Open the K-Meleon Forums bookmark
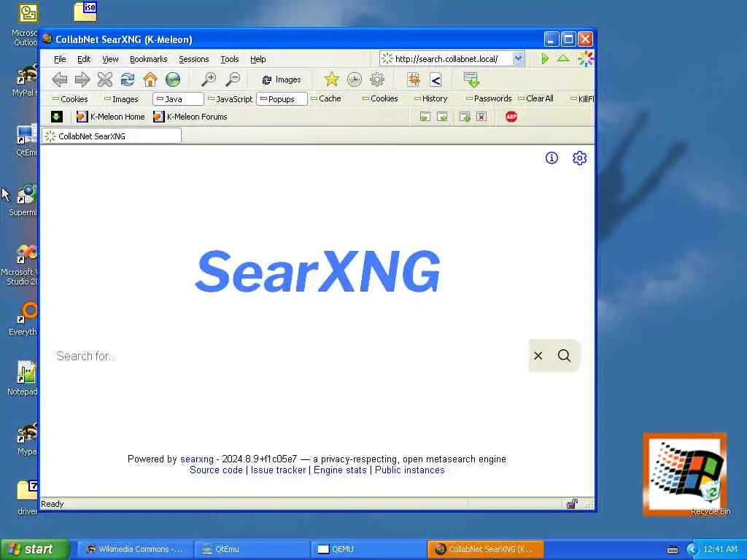The width and height of the screenshot is (747, 560). [x=190, y=117]
